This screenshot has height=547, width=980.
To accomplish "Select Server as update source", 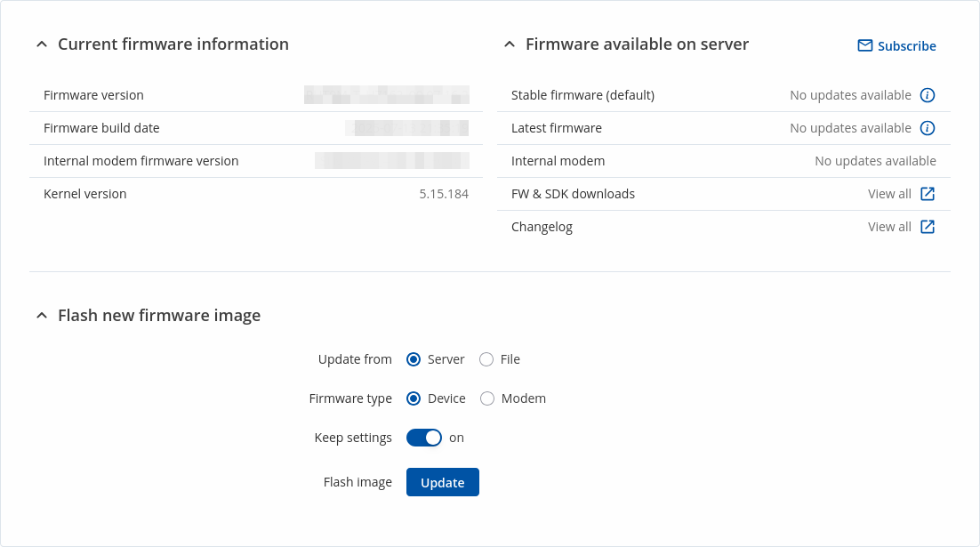I will (414, 359).
